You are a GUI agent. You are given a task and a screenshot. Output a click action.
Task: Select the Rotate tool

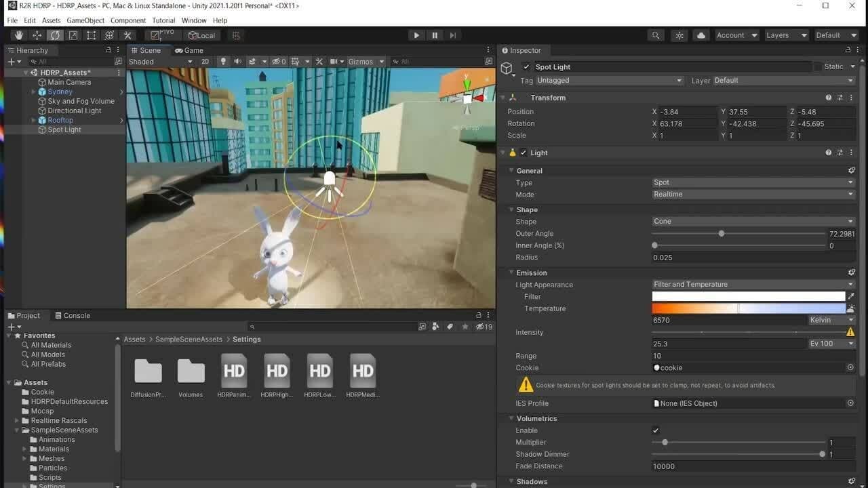click(55, 35)
